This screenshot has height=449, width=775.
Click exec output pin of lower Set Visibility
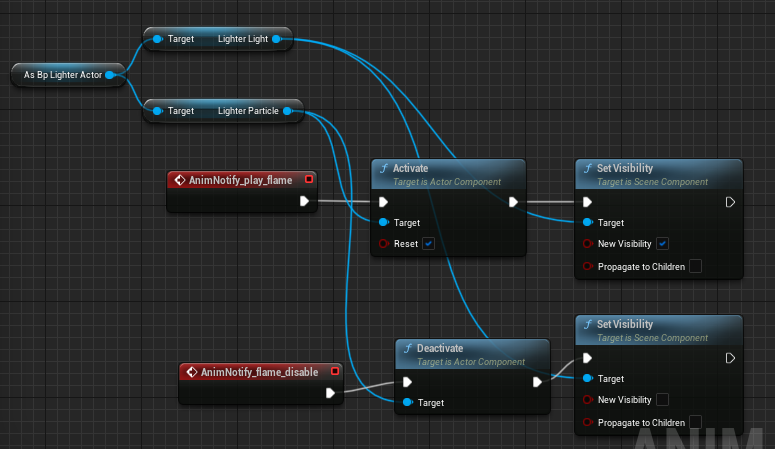[x=730, y=358]
